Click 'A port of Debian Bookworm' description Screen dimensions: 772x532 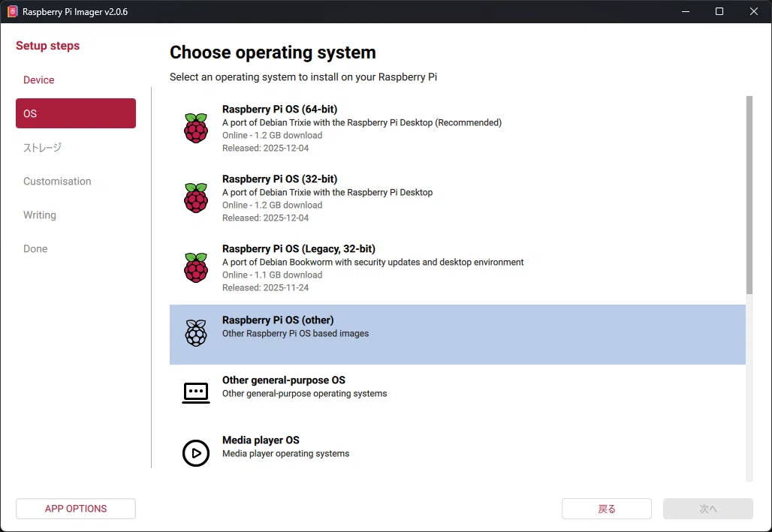(x=372, y=263)
